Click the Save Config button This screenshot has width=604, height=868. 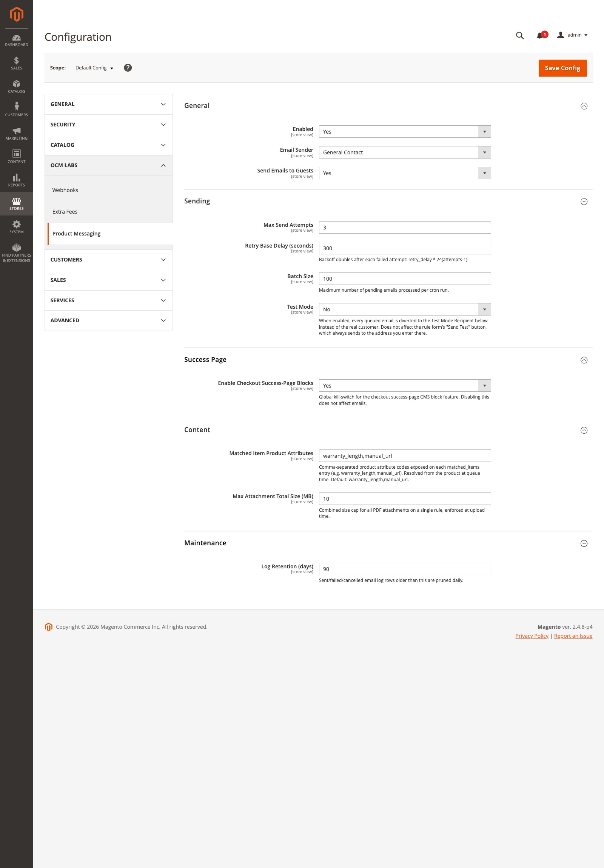pos(562,68)
